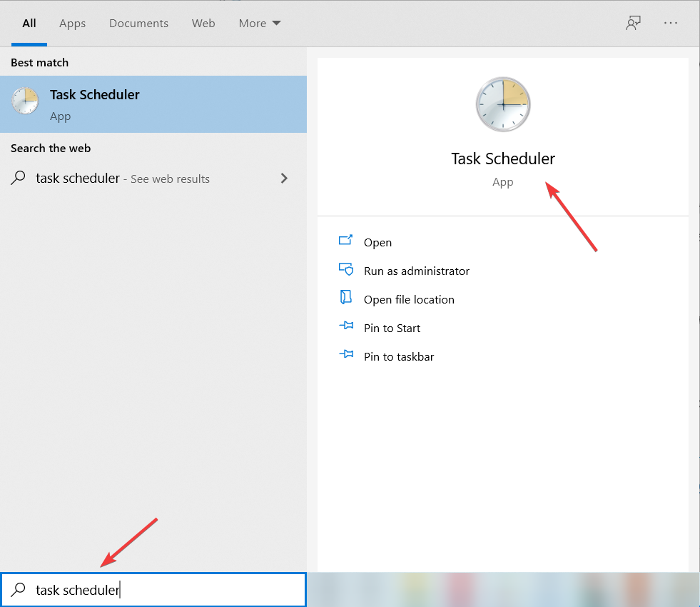The height and width of the screenshot is (607, 700).
Task: Click Run as administrator
Action: 417,271
